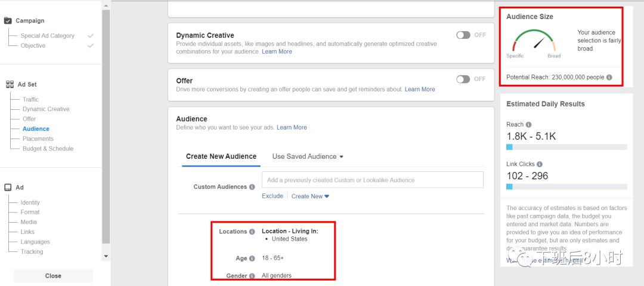The image size is (644, 286).
Task: Click the Ad Set heading
Action: pos(27,84)
